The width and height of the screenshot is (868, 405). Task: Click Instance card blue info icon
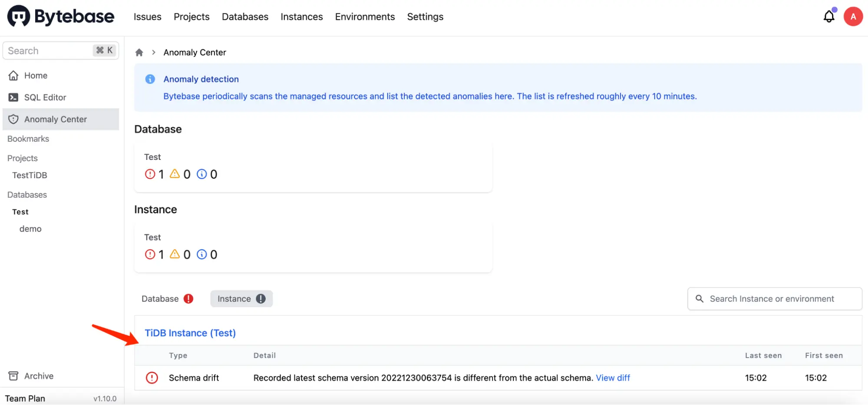pyautogui.click(x=201, y=254)
